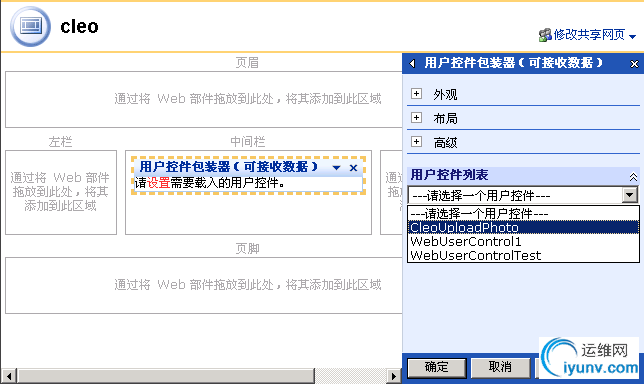
Task: Open the web part dropdown menu arrow
Action: click(x=336, y=168)
